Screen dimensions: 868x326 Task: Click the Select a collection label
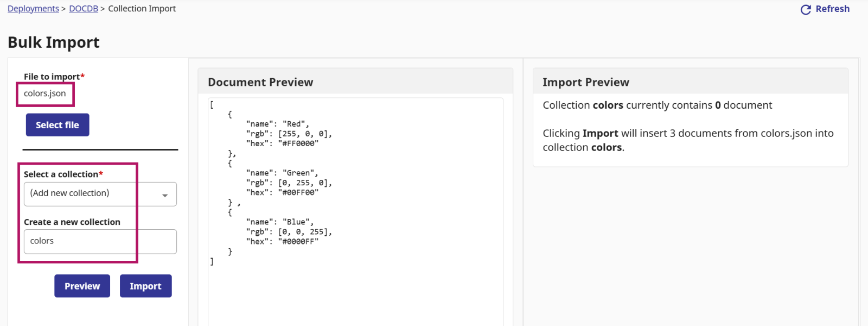(x=61, y=174)
